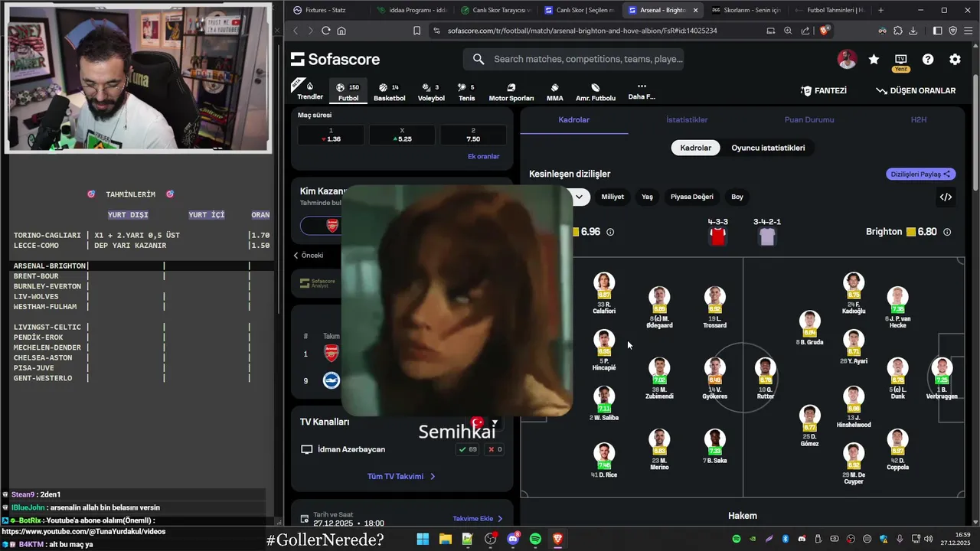Open the Trendler section

pyautogui.click(x=310, y=90)
